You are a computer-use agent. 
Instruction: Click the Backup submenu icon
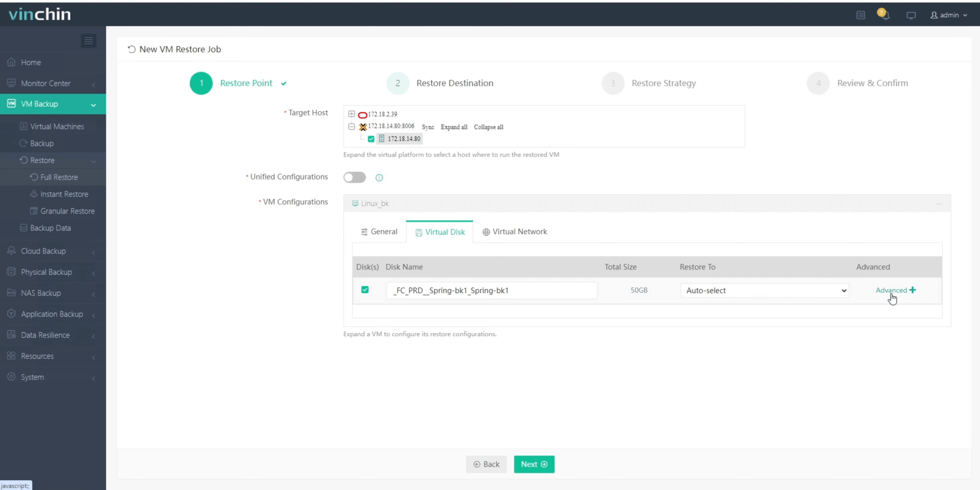coord(24,143)
